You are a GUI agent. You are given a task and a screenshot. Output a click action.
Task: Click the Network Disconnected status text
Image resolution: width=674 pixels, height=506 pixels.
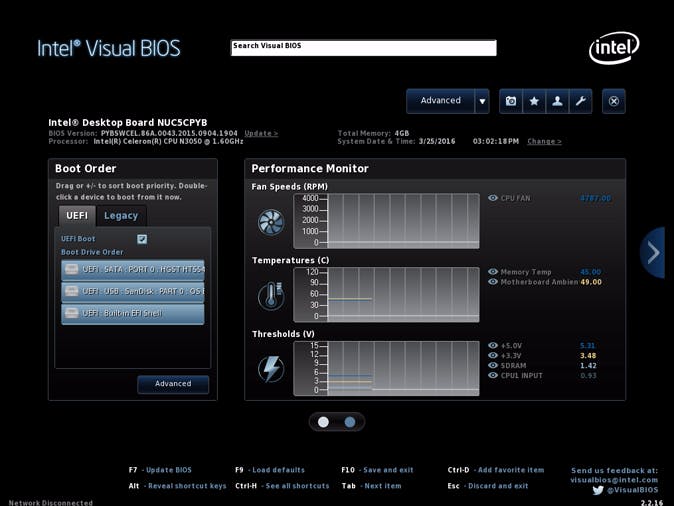(51, 502)
